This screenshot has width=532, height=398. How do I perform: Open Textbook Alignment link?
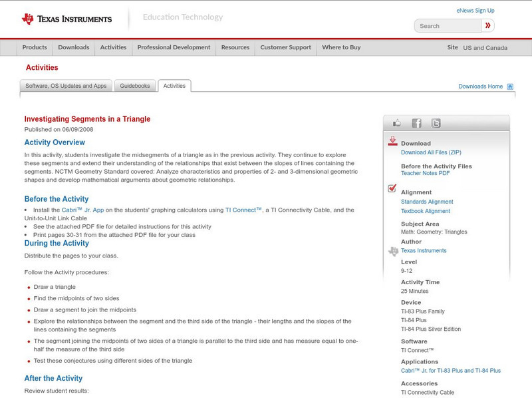(x=426, y=211)
